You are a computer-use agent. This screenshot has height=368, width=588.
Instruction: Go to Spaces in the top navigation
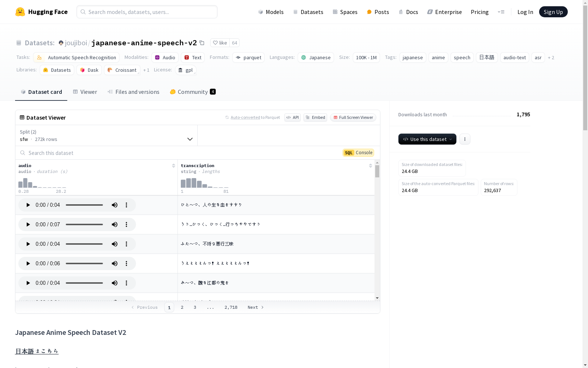[x=345, y=12]
